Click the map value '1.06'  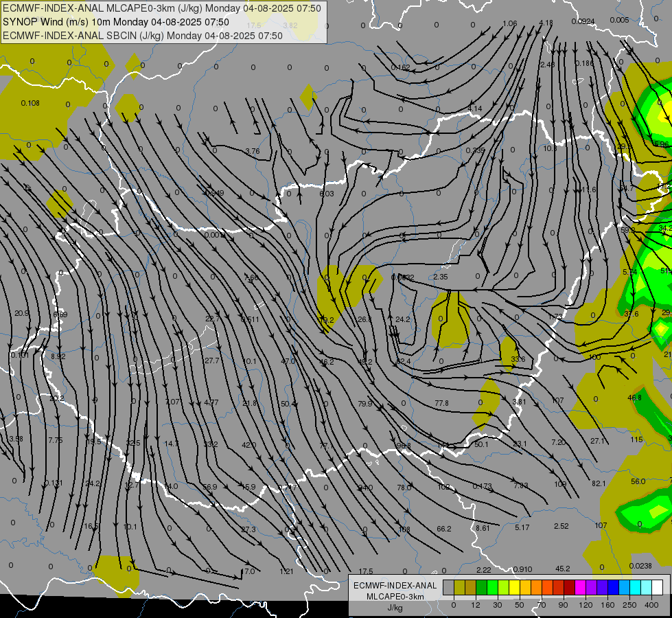tap(509, 23)
